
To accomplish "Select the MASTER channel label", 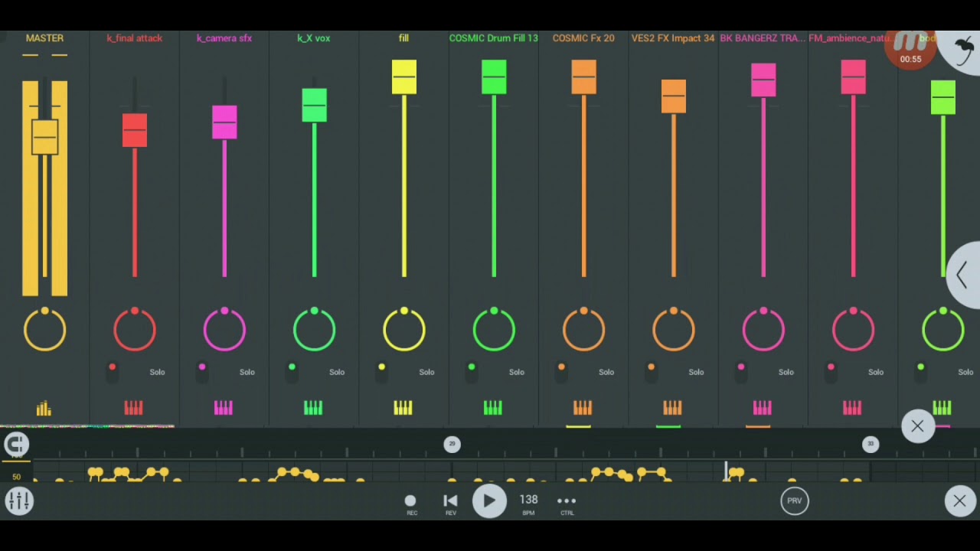I will click(x=44, y=38).
